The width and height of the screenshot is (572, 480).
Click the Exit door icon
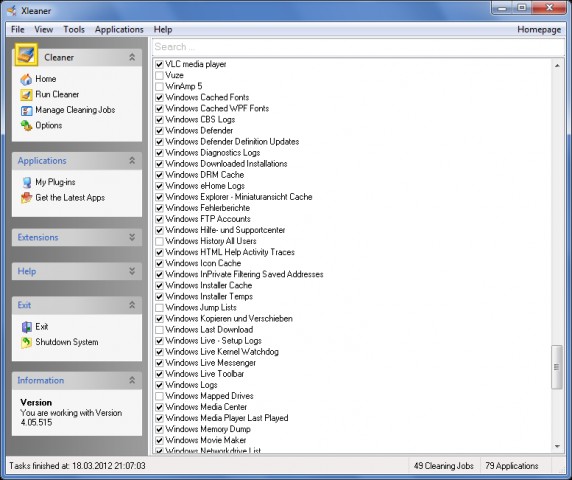[x=26, y=327]
